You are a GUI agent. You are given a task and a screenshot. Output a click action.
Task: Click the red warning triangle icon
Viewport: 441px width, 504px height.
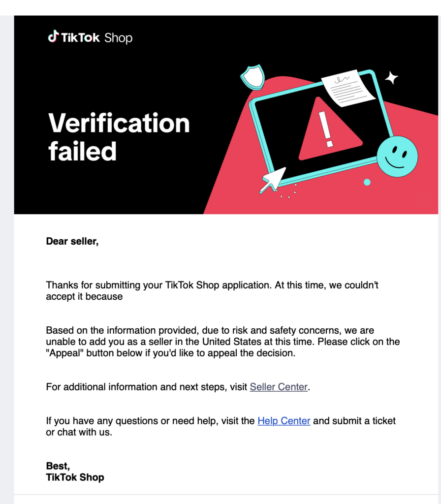coord(329,130)
